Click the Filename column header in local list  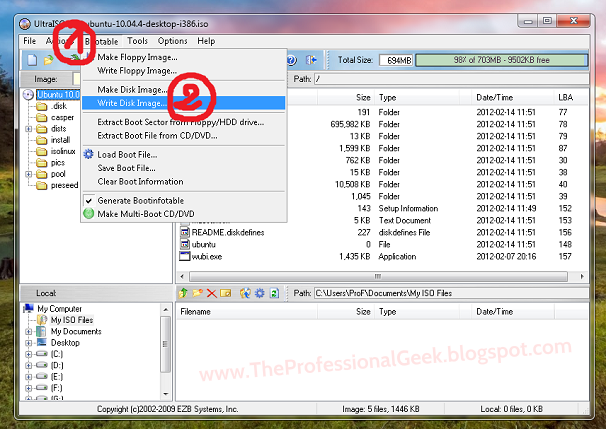pyautogui.click(x=247, y=312)
